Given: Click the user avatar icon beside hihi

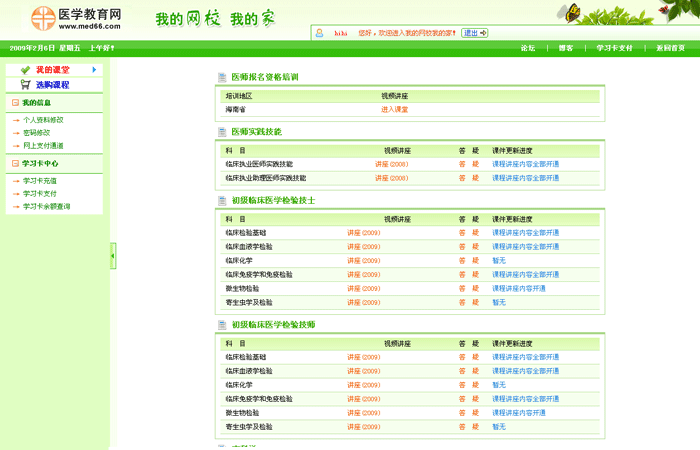Looking at the screenshot, I should click(319, 33).
